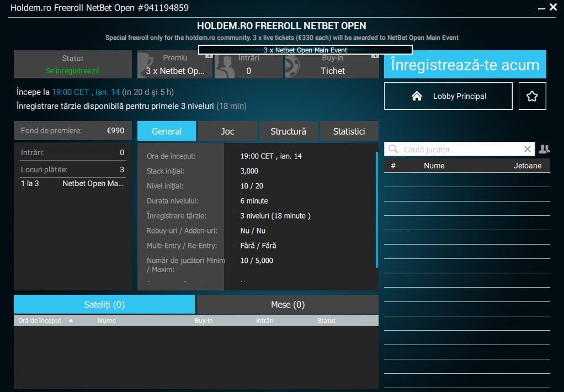Click the Buy-in Tichet box
The width and height of the screenshot is (564, 392).
coord(332,65)
